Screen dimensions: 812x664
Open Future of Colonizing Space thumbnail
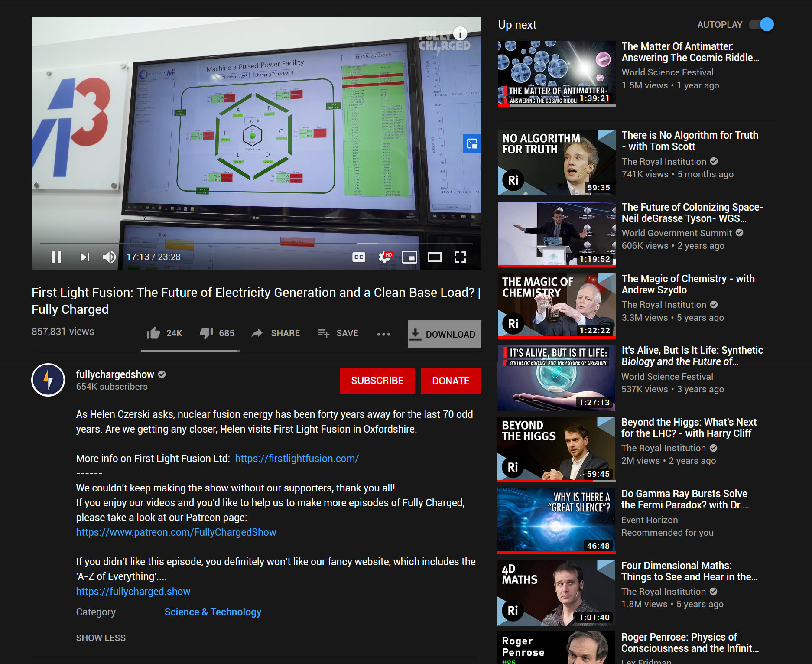click(x=557, y=234)
